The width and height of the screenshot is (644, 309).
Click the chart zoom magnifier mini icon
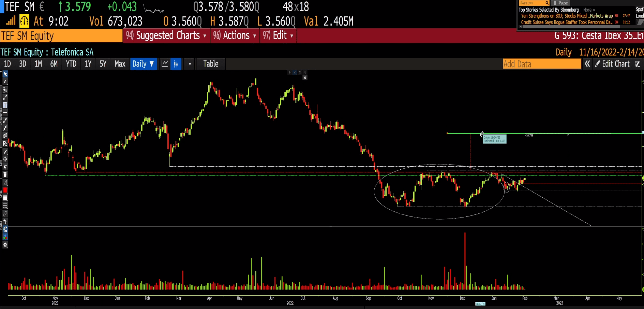[305, 72]
